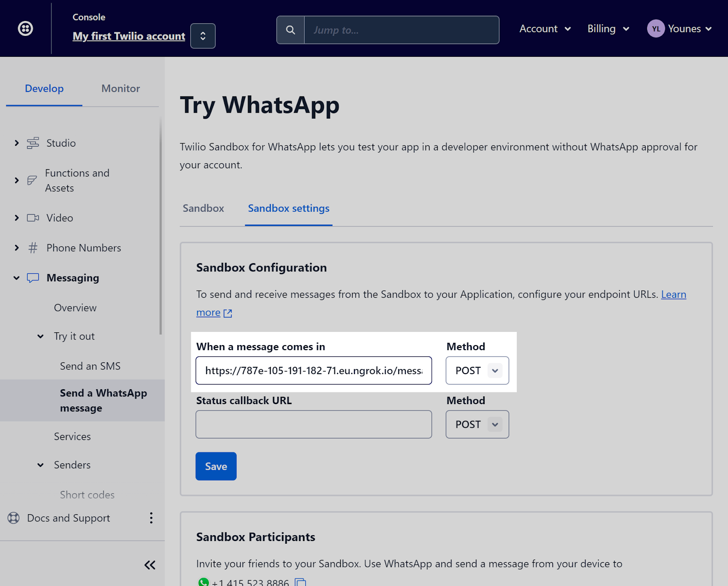Switch to the Monitor tab
The width and height of the screenshot is (728, 586).
tap(121, 89)
